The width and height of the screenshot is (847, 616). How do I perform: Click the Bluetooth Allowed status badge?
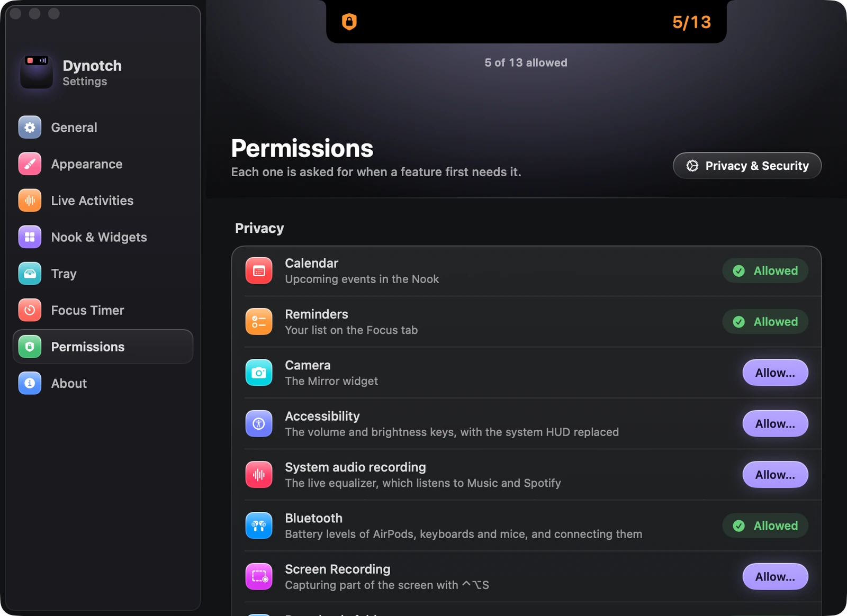click(x=765, y=526)
